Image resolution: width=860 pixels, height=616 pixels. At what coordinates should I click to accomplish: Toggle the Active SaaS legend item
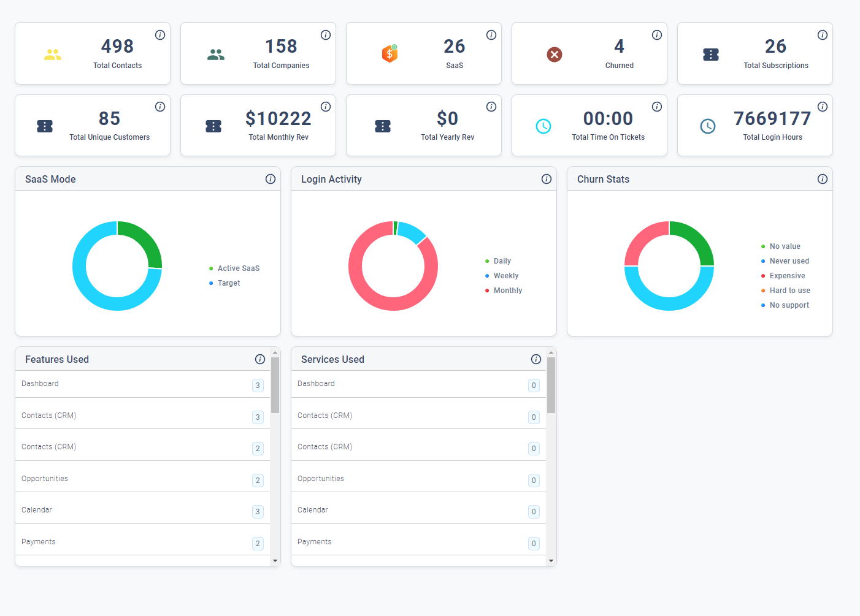(234, 268)
